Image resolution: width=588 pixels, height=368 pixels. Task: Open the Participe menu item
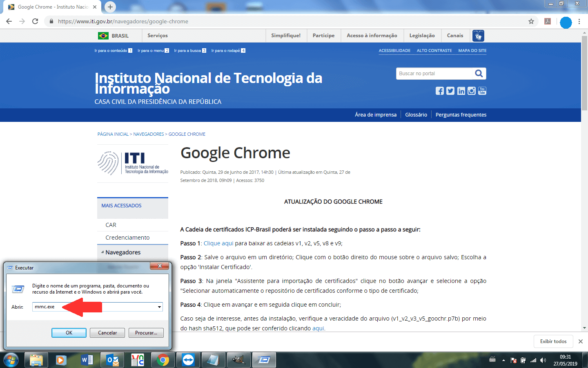tap(323, 36)
